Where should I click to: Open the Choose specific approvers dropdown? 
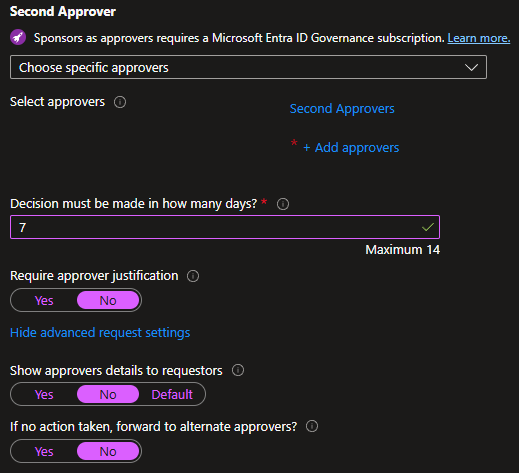pyautogui.click(x=248, y=67)
